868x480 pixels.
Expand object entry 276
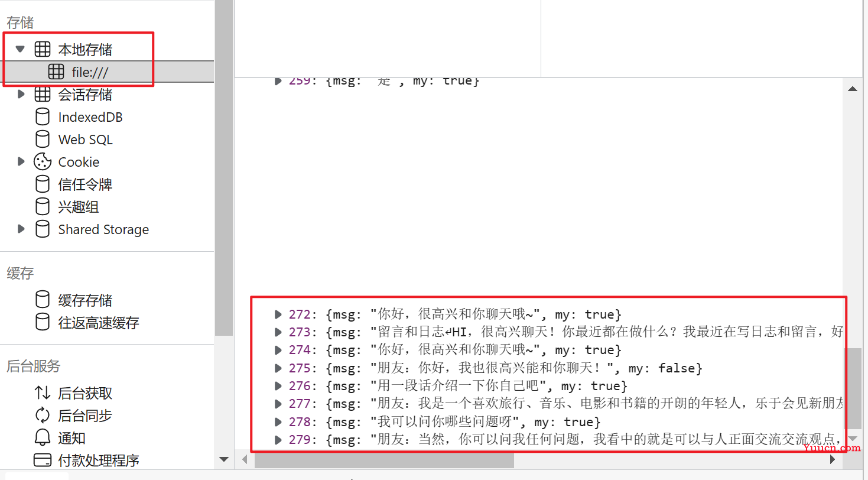(278, 386)
